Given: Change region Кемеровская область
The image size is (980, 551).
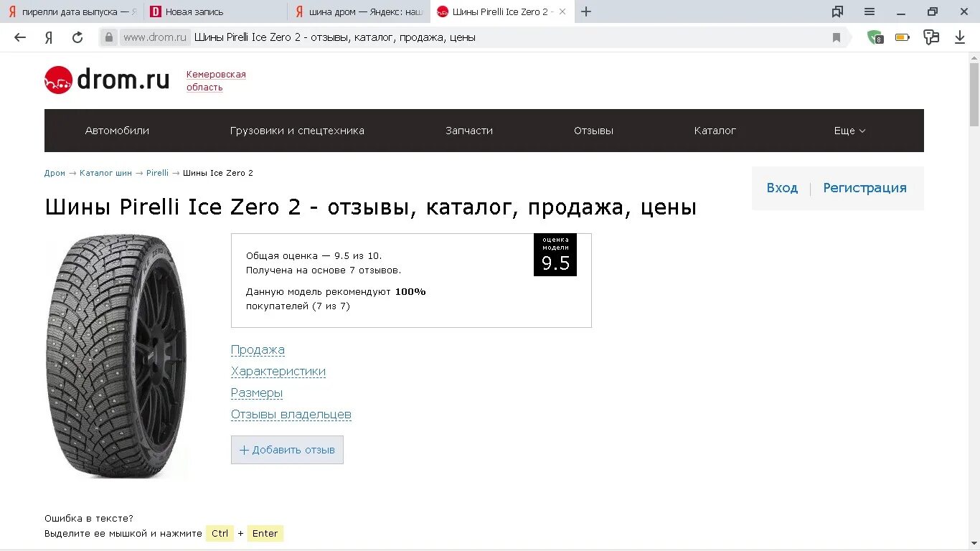Looking at the screenshot, I should pos(216,80).
